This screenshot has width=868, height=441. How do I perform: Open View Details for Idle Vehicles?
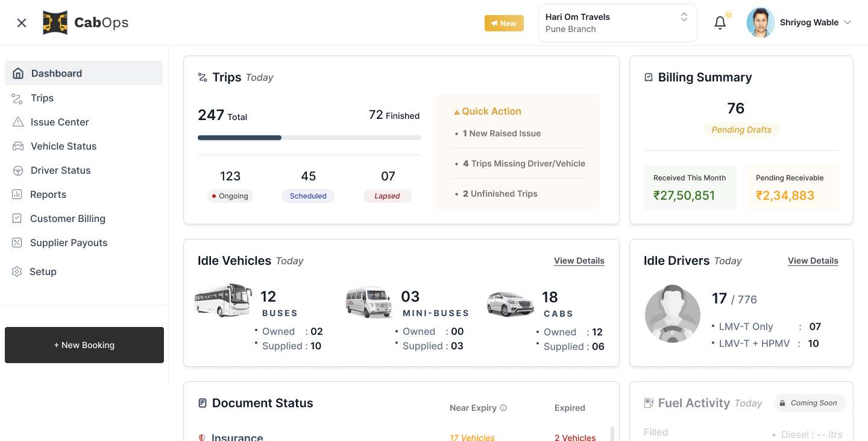579,261
